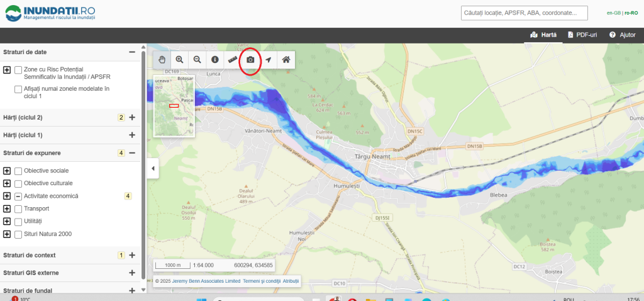The height and width of the screenshot is (301, 644).
Task: Expand the Utilități tree node
Action: click(x=7, y=222)
